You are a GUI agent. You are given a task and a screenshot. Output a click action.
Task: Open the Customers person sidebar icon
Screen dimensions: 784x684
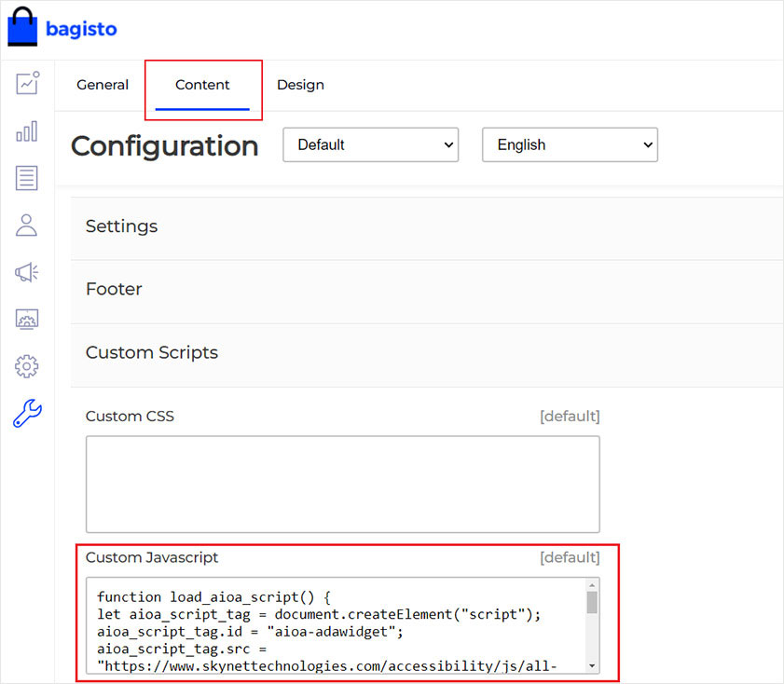point(27,225)
